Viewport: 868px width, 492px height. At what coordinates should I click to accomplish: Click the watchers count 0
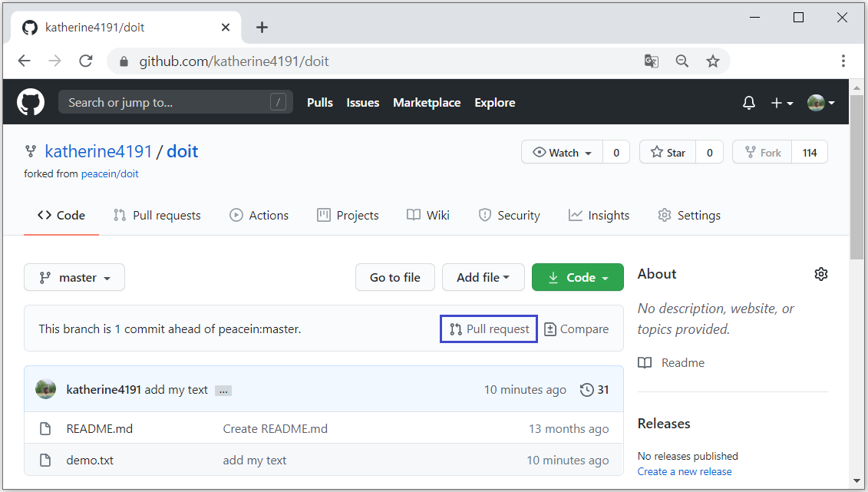616,152
